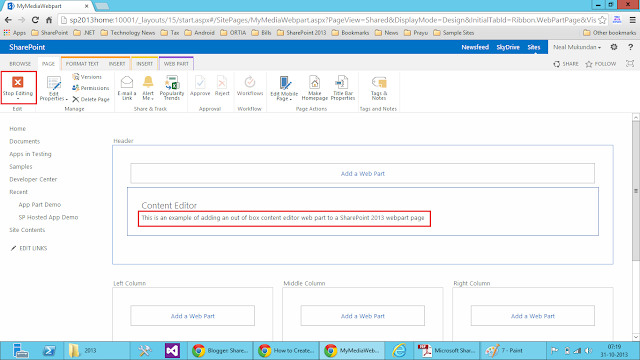Switch to the BROWSE tab
This screenshot has width=640, height=360.
coord(20,64)
